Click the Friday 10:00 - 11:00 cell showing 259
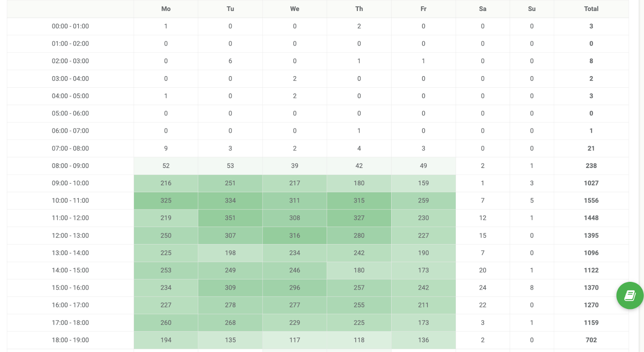This screenshot has height=352, width=644. coord(423,201)
